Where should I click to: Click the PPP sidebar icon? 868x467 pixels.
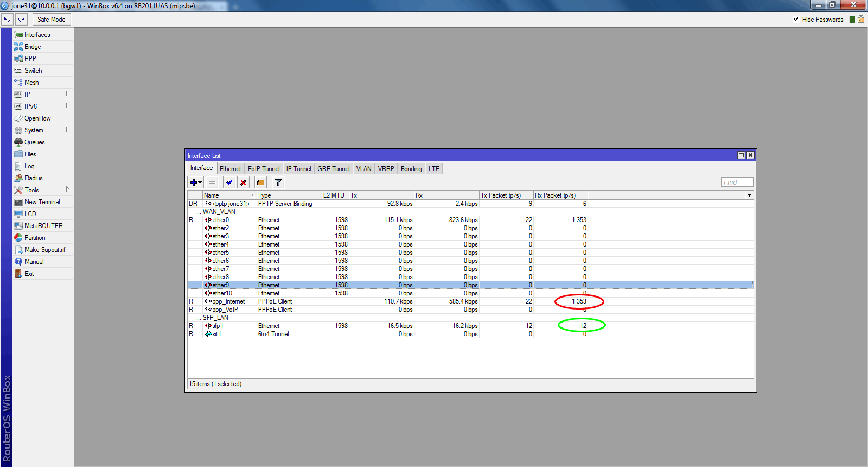point(18,59)
